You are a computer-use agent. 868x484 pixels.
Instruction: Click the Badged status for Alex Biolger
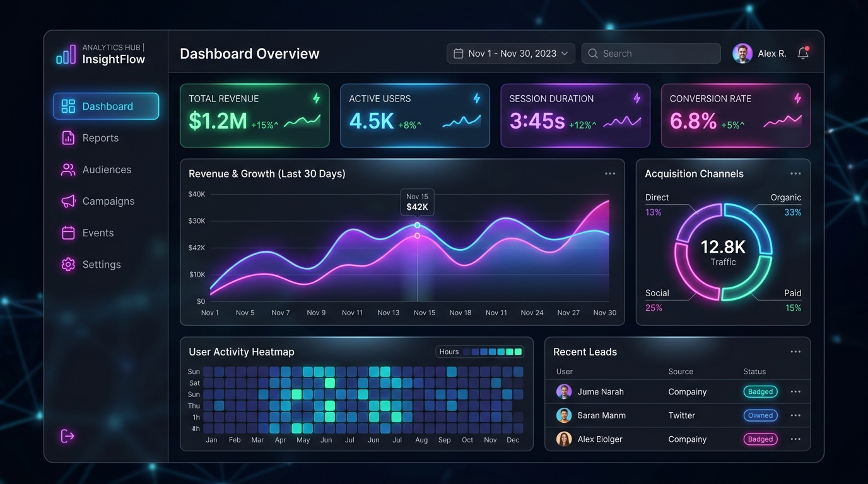pyautogui.click(x=760, y=439)
